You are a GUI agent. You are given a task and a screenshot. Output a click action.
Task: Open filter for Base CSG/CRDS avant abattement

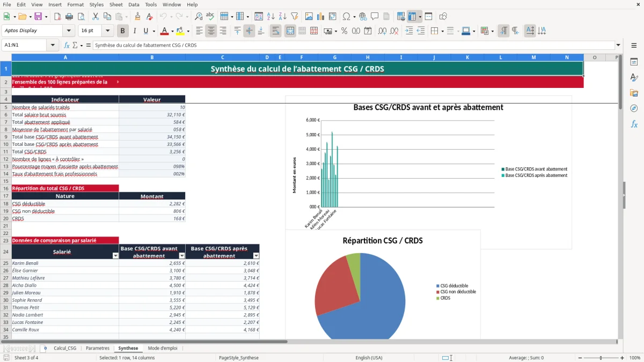coord(181,256)
